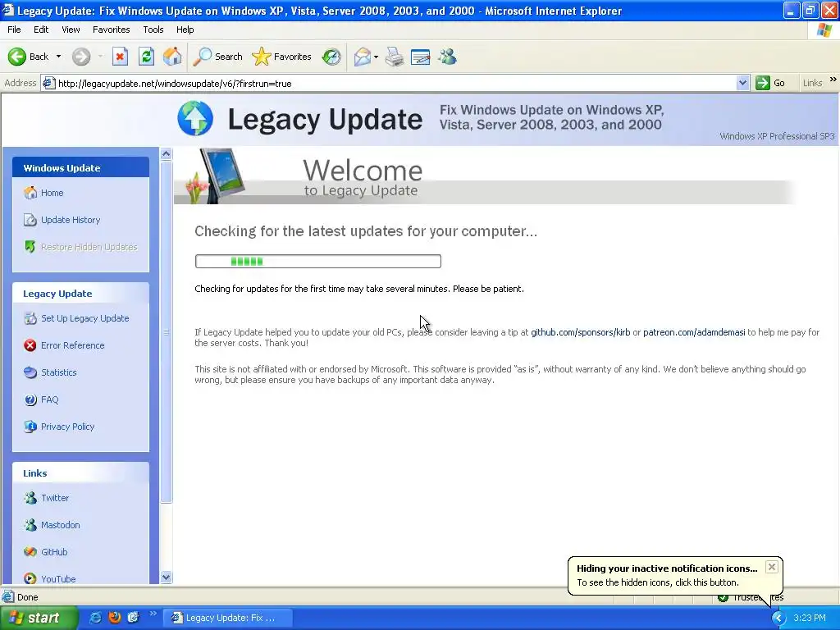Image resolution: width=840 pixels, height=630 pixels.
Task: Open the patreon.com/adamdemasi link
Action: pos(694,332)
